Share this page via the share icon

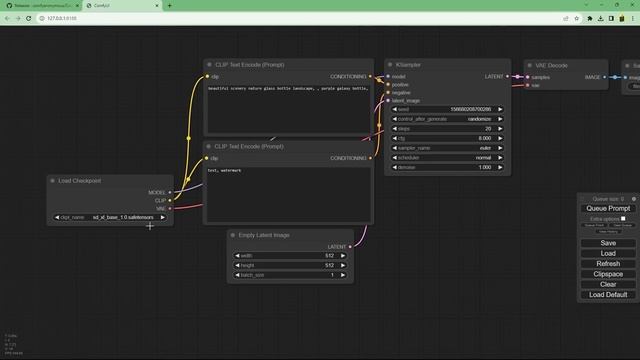(x=566, y=18)
